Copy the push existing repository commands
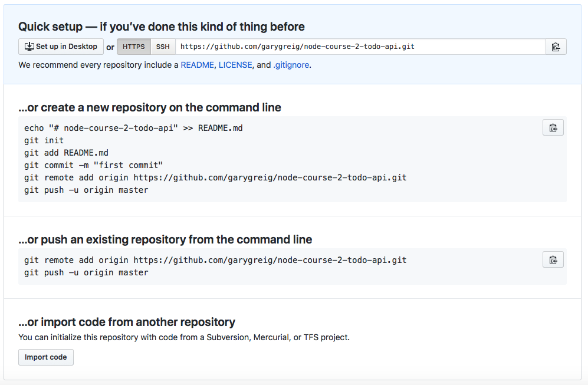588x385 pixels. pos(553,259)
